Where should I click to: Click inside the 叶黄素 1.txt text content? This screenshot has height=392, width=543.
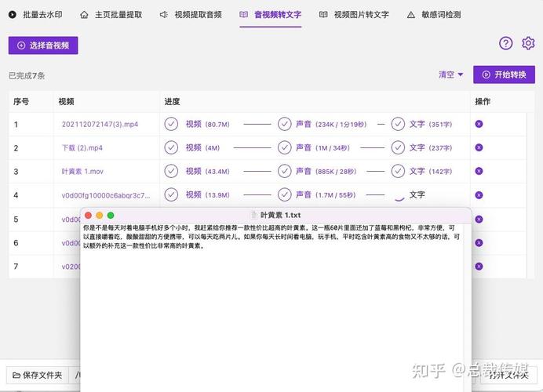271,237
